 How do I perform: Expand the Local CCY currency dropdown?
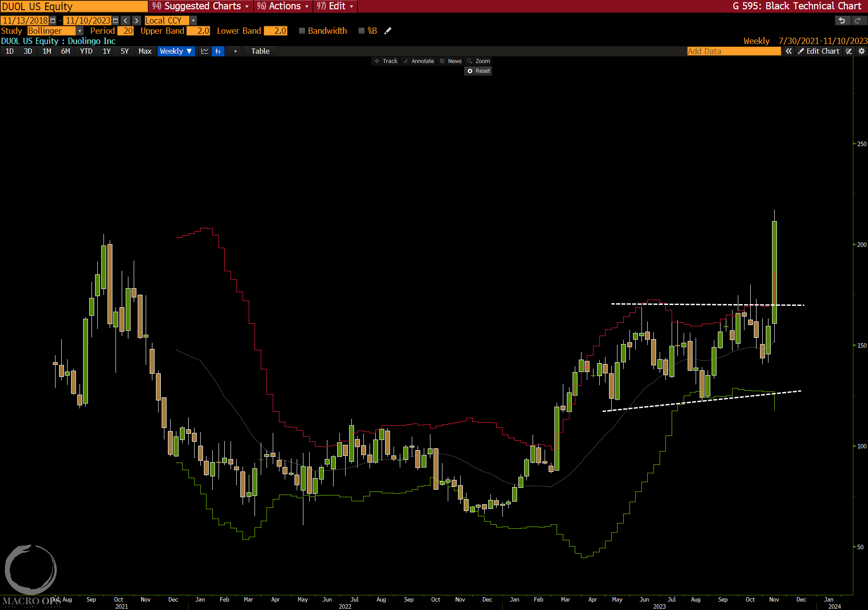point(193,20)
